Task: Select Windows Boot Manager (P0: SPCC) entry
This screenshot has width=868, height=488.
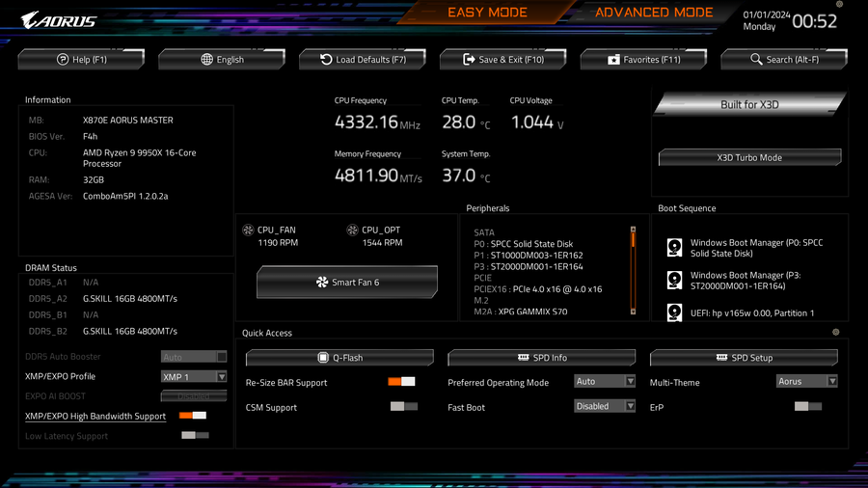Action: [756, 248]
